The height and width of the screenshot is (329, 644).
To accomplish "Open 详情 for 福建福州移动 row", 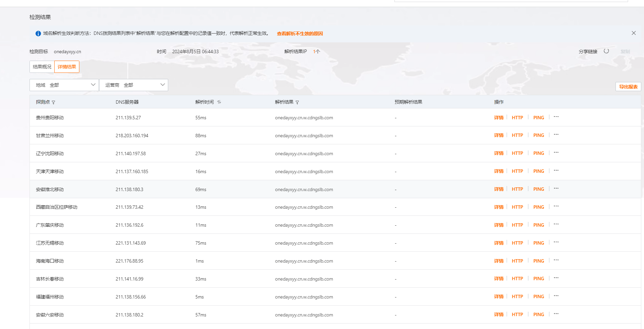I will (499, 296).
